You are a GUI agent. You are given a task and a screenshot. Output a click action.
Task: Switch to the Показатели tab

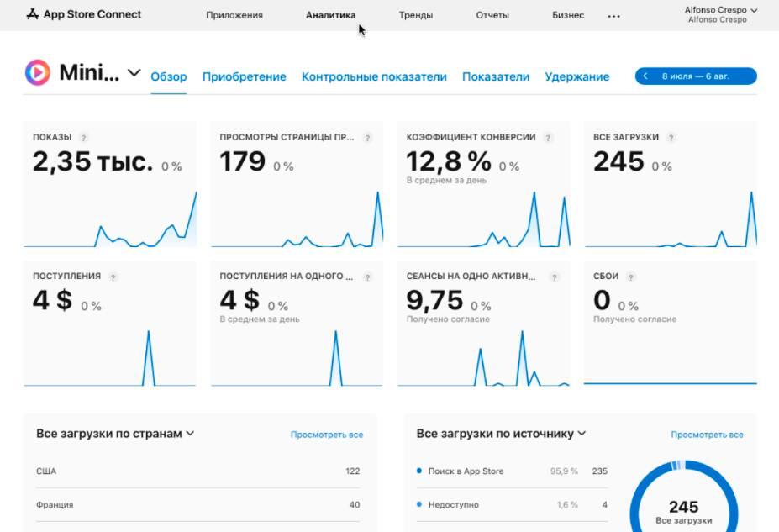(496, 77)
